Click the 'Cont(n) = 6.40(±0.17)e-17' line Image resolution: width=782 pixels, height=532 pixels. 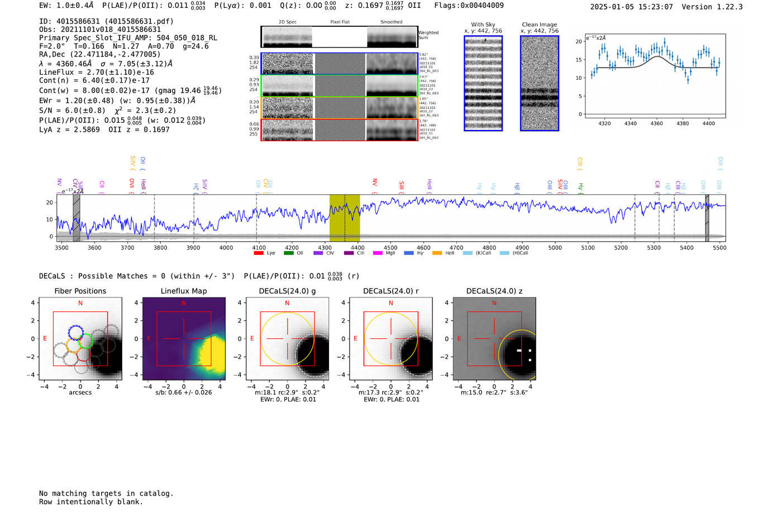94,80
